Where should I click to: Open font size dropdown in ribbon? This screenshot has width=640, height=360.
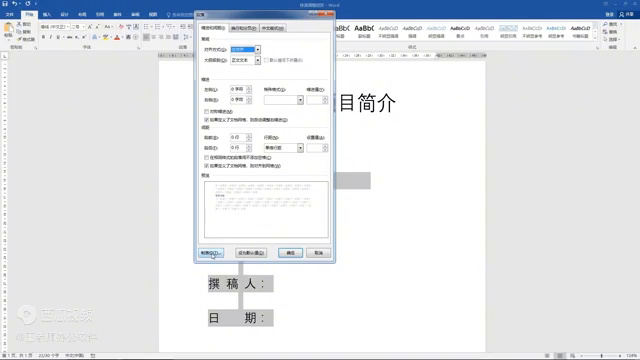pos(83,27)
